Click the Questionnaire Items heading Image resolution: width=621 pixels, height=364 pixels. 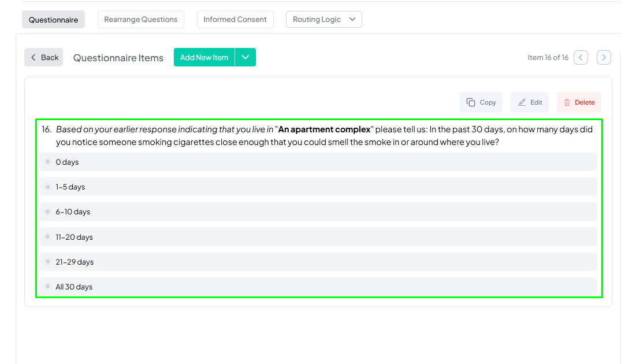[118, 58]
